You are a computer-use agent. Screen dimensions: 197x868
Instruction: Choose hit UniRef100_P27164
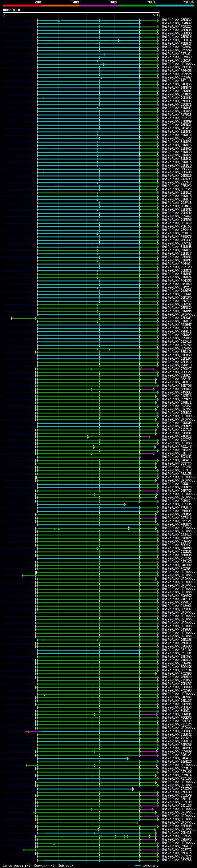click(176, 54)
